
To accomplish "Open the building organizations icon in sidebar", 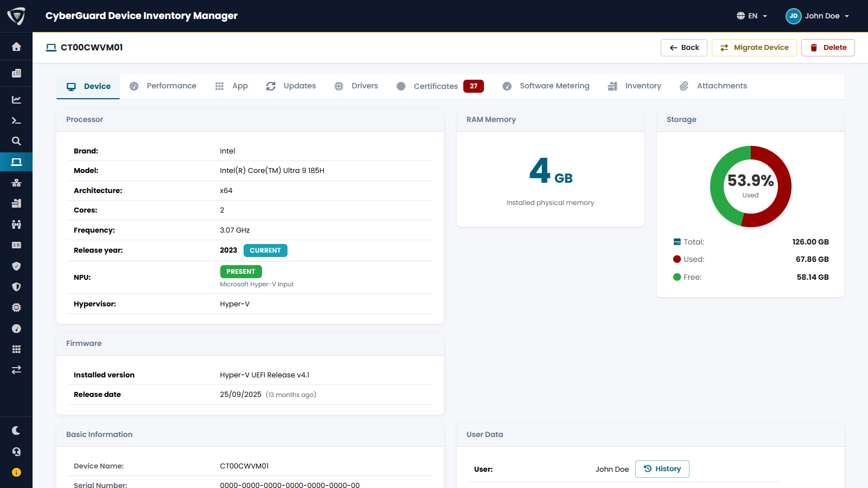I will click(16, 73).
